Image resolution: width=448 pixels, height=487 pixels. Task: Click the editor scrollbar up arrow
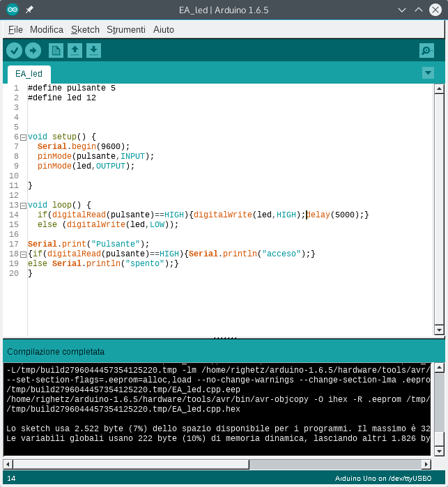coord(439,88)
